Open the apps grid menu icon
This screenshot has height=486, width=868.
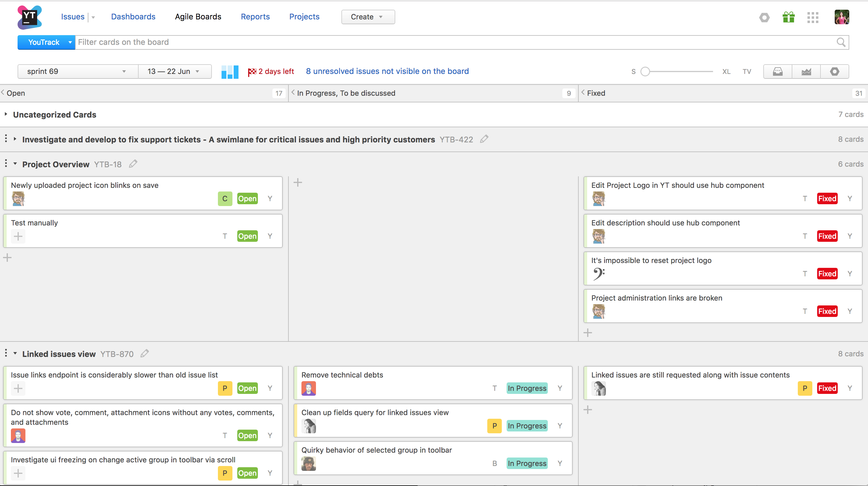813,17
